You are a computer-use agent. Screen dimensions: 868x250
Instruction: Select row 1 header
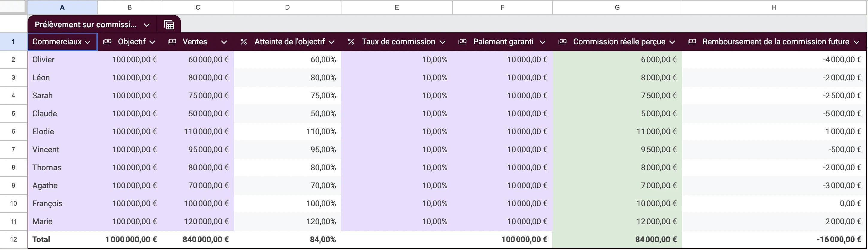13,42
